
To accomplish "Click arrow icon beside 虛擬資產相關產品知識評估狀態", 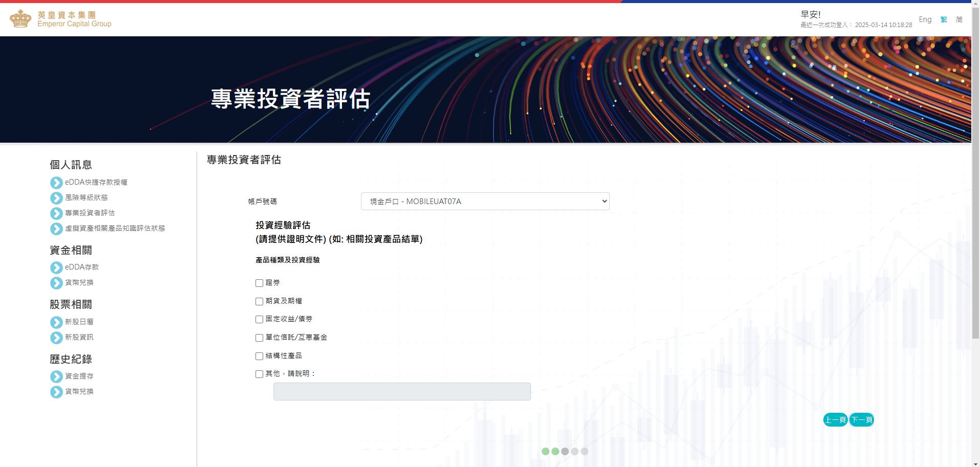I will tap(56, 229).
